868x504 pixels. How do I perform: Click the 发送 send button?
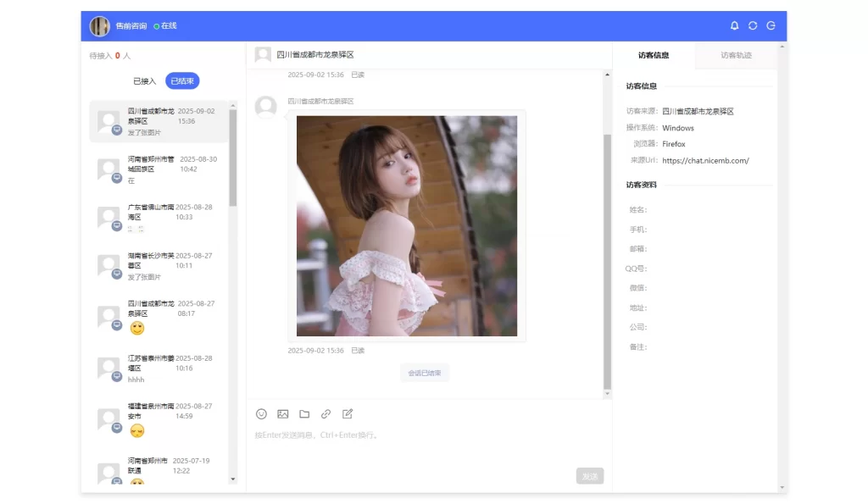(x=590, y=476)
